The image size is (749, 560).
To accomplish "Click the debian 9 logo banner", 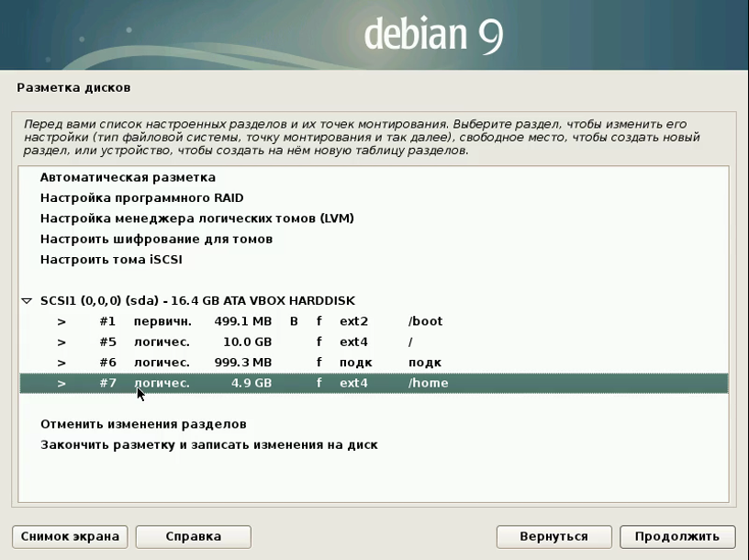I will click(x=432, y=35).
